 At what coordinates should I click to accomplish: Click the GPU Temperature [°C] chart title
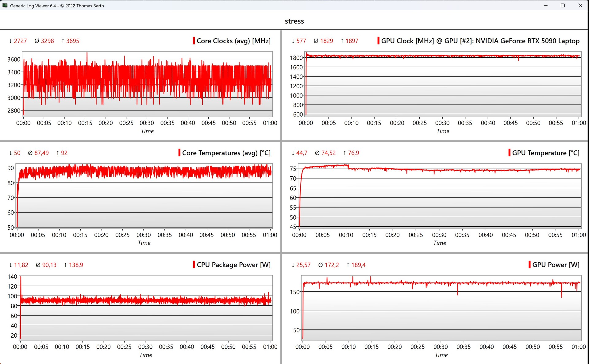[x=545, y=153]
